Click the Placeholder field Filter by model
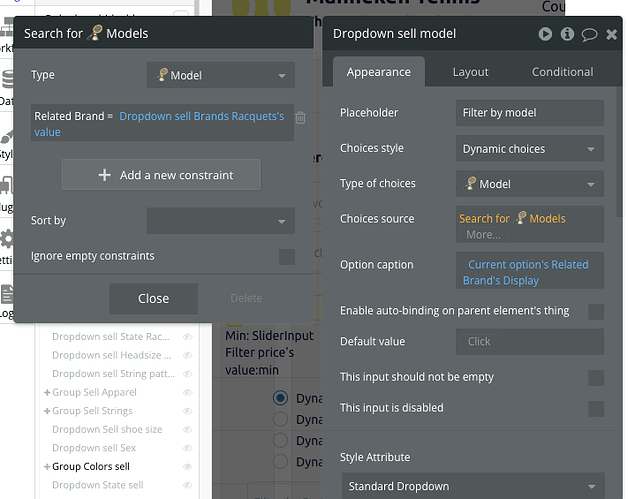 click(529, 113)
